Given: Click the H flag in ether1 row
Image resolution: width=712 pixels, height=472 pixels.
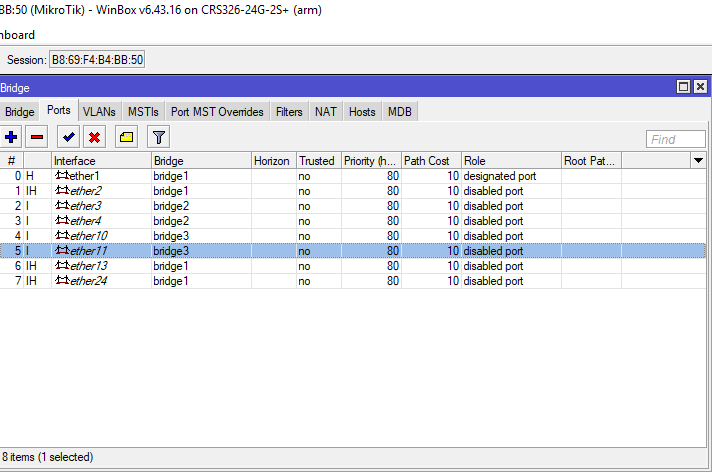Looking at the screenshot, I should pyautogui.click(x=30, y=176).
